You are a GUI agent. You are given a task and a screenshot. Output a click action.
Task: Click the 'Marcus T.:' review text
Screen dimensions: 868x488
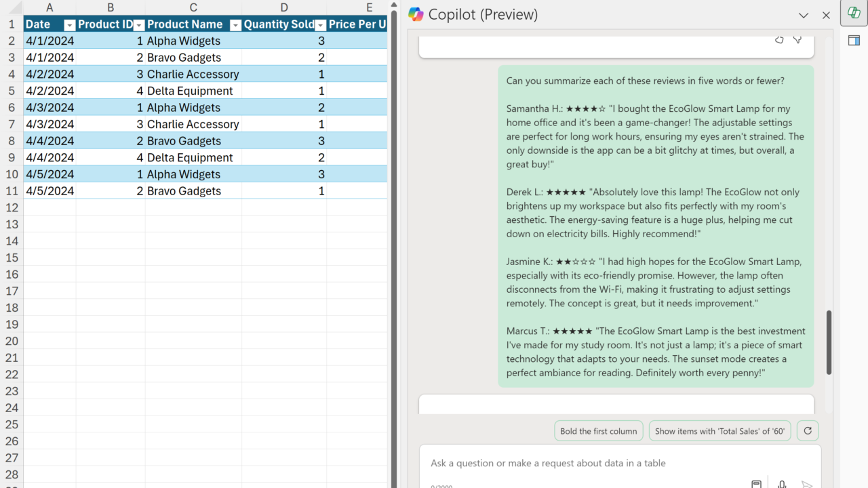coord(656,352)
